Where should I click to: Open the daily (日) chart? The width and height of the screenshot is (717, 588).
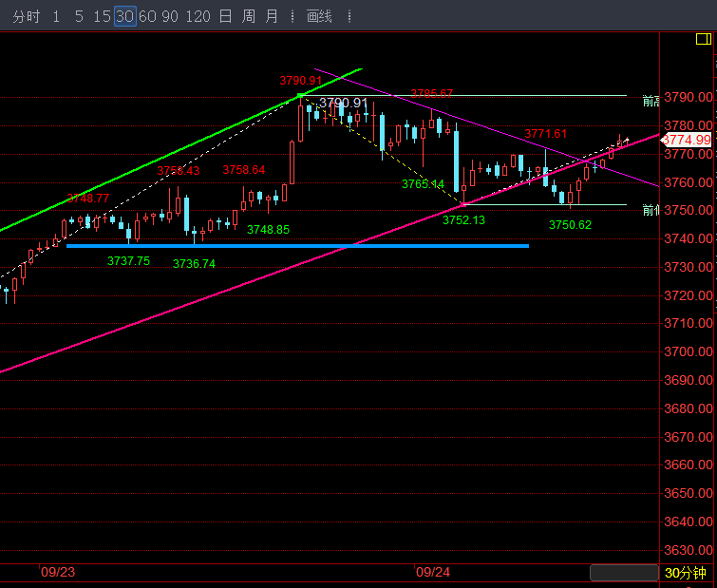(x=224, y=16)
